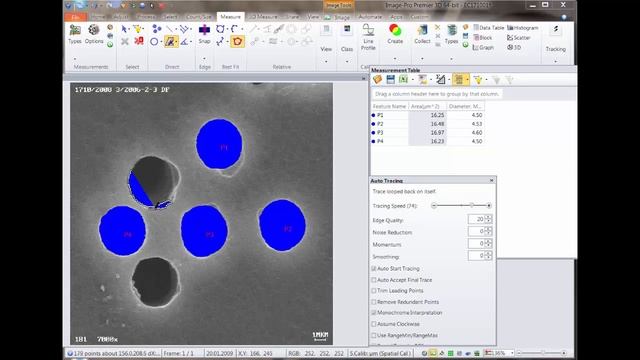Expand the Create dropdown arrow
This screenshot has width=640, height=360.
(395, 59)
